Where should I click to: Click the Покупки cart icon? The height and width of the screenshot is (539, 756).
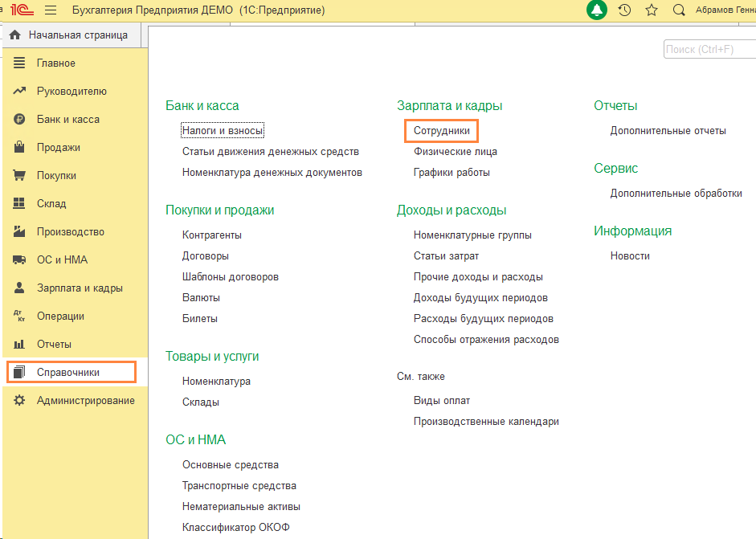(19, 175)
